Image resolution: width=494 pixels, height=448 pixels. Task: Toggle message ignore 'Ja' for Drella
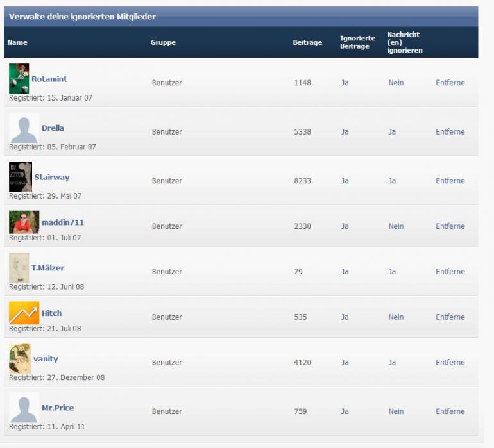tap(392, 131)
